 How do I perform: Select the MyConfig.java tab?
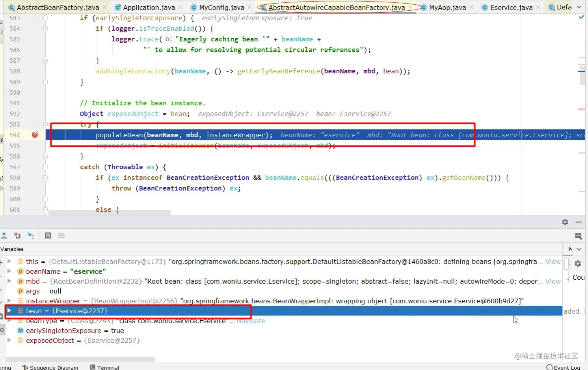click(x=221, y=7)
